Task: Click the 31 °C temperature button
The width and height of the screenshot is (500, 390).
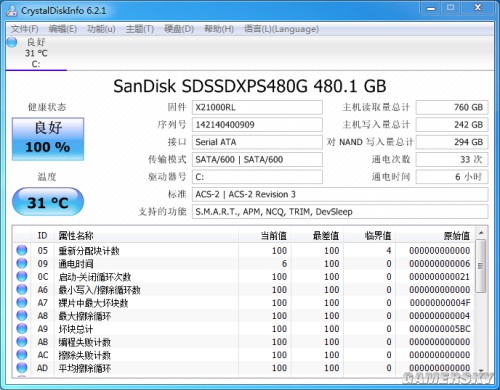Action: 48,202
